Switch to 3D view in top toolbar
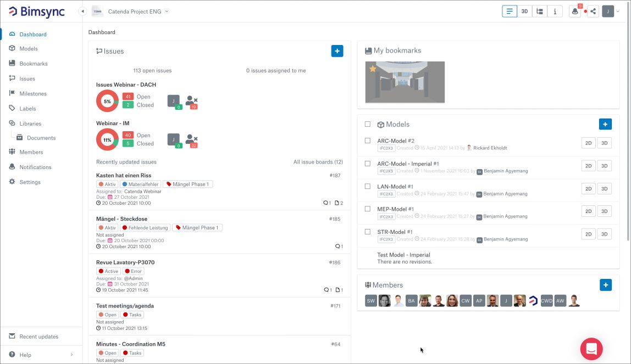 click(524, 11)
